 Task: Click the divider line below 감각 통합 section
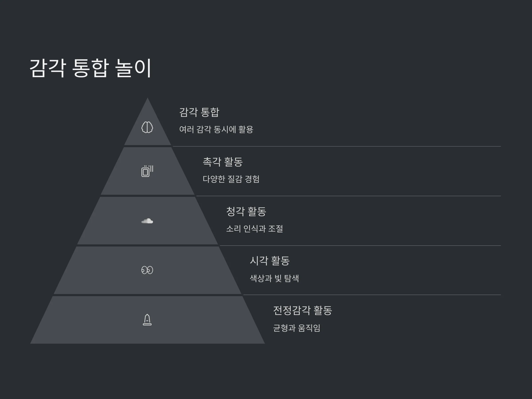[337, 146]
